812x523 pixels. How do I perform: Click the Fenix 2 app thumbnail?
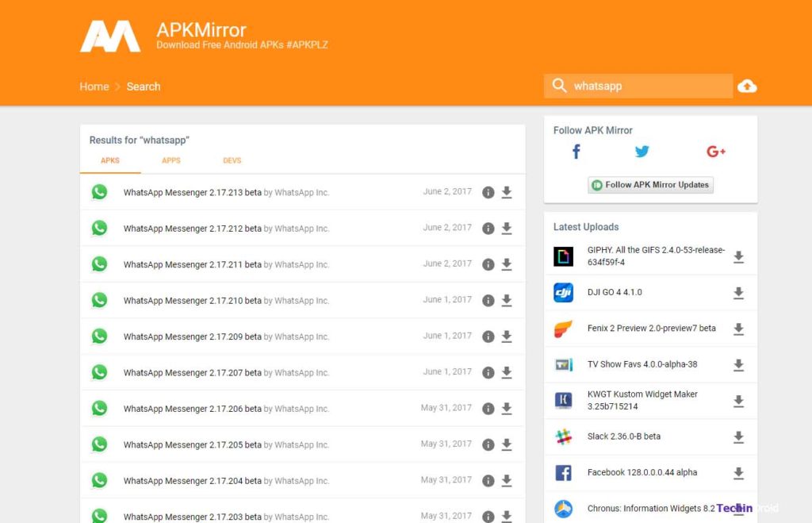tap(564, 329)
